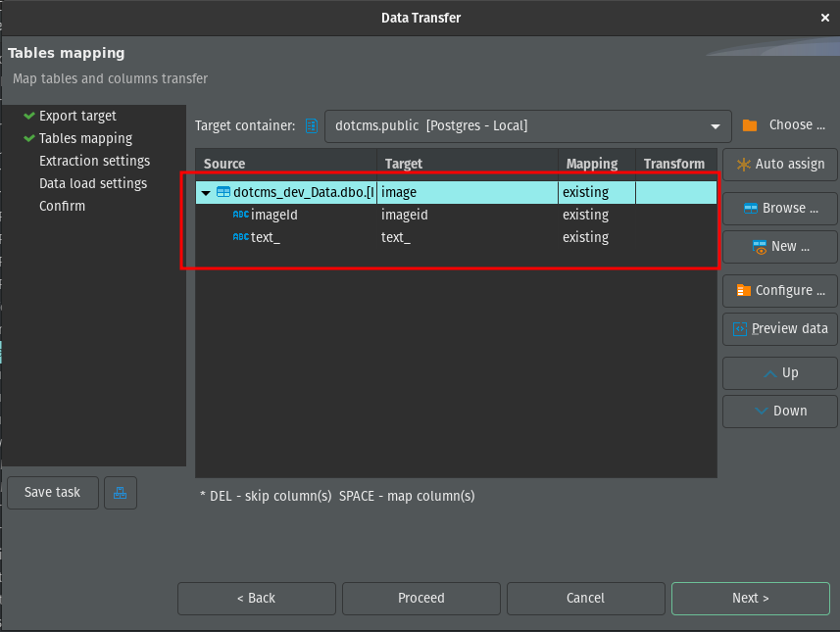Click the table icon of dotcms_dev_Data row
Screen dimensions: 840x632
coord(222,193)
